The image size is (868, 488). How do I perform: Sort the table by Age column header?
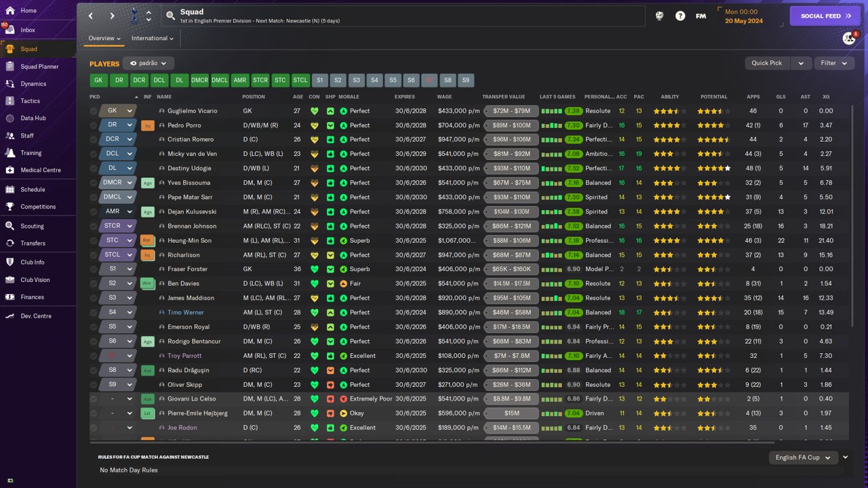[298, 97]
